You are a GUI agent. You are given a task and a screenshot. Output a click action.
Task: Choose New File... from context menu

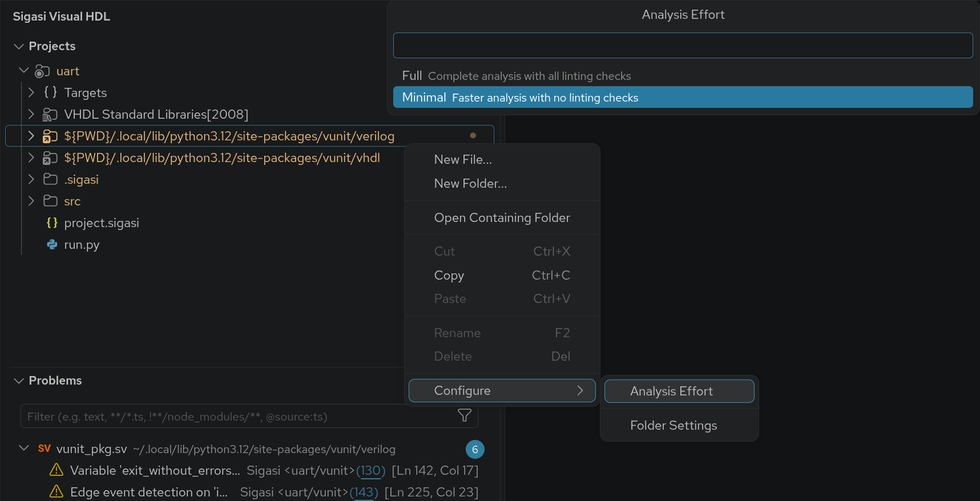click(502, 160)
